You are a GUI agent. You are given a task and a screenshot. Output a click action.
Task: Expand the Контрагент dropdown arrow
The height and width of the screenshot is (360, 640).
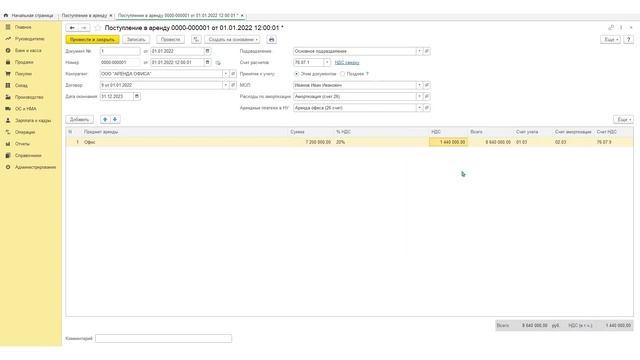226,74
